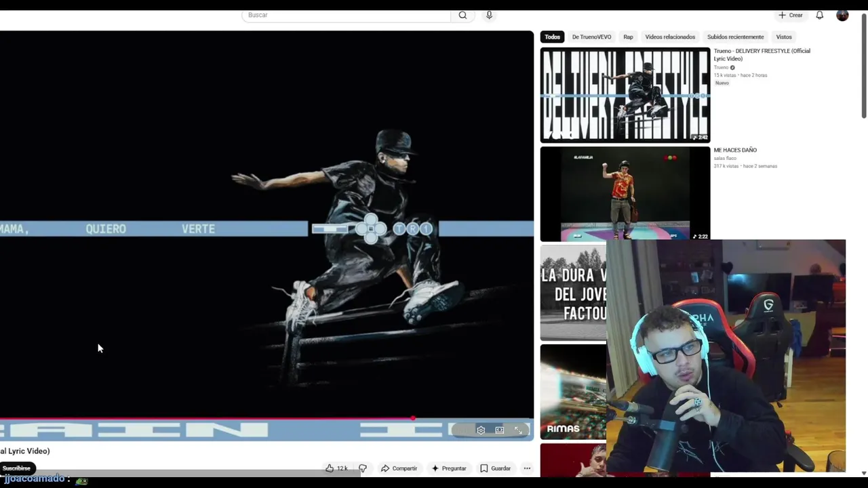The height and width of the screenshot is (488, 868).
Task: Select the Videos relacionados chip
Action: (x=670, y=37)
